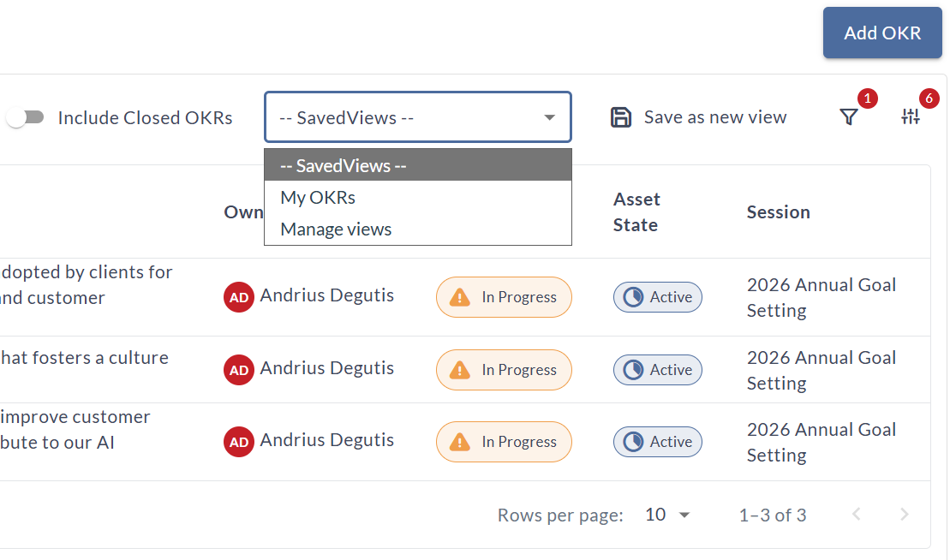Click the Active badge in first row
The width and height of the screenshot is (950, 560).
(x=658, y=297)
